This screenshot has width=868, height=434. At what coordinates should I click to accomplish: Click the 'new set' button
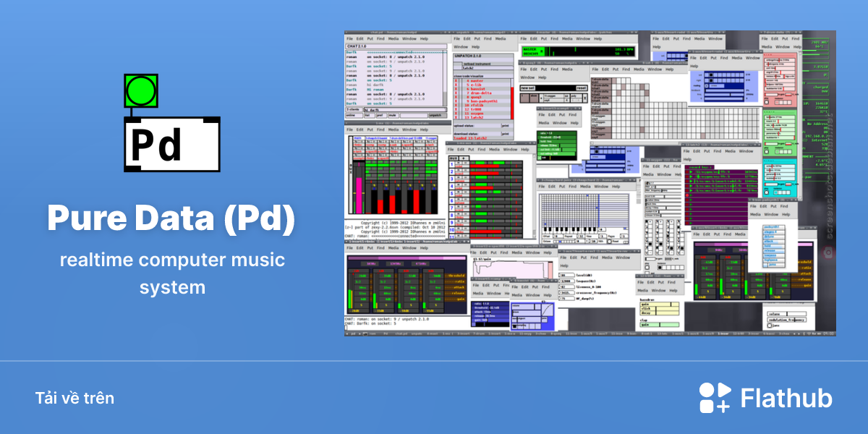click(x=528, y=88)
